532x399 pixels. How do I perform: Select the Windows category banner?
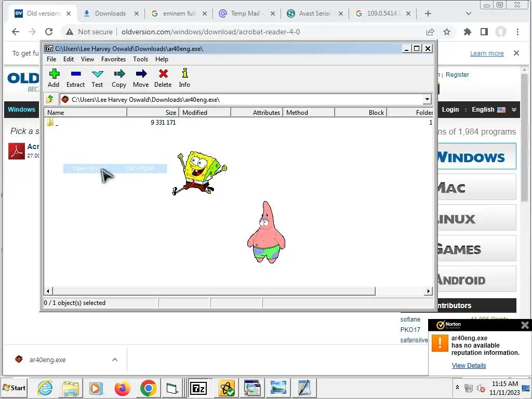[477, 156]
